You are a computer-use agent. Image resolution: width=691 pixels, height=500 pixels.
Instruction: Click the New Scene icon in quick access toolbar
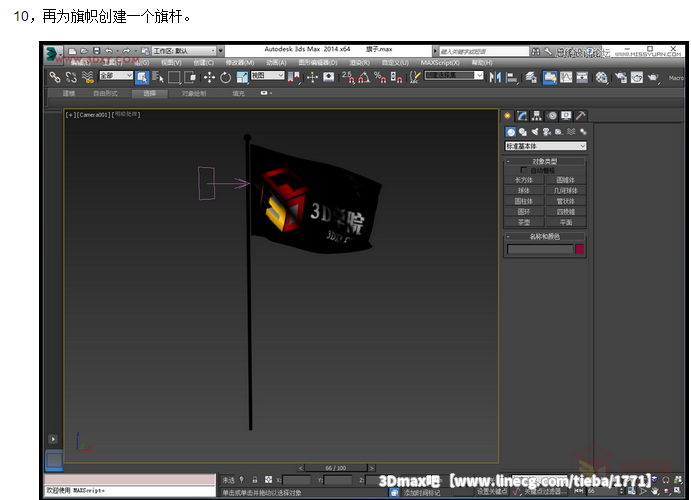(x=73, y=51)
